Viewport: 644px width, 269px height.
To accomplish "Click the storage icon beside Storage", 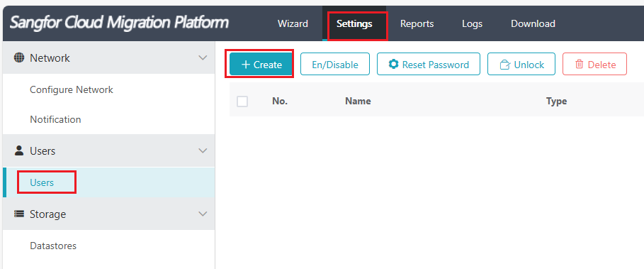I will coord(19,214).
